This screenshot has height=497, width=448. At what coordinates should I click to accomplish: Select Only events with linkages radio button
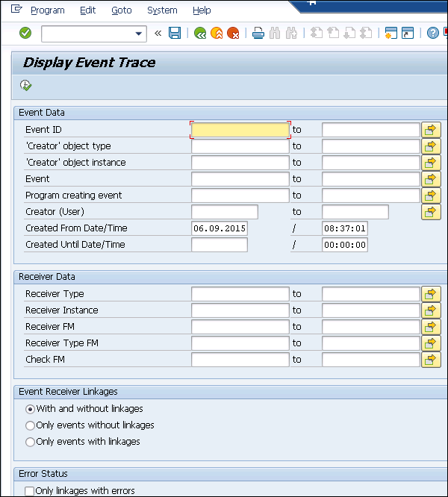click(30, 442)
